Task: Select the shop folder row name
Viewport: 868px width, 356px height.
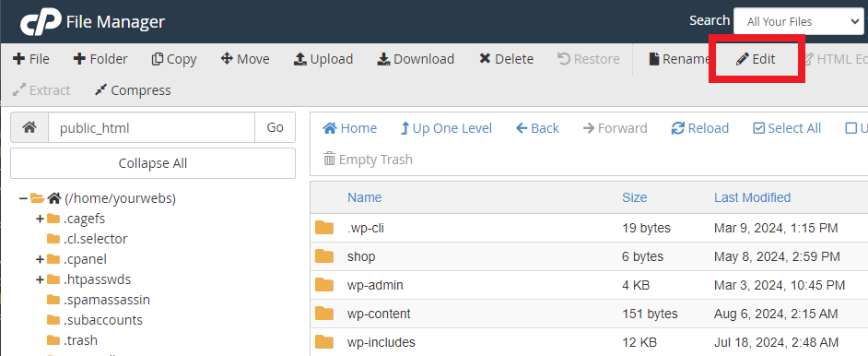Action: (x=361, y=256)
